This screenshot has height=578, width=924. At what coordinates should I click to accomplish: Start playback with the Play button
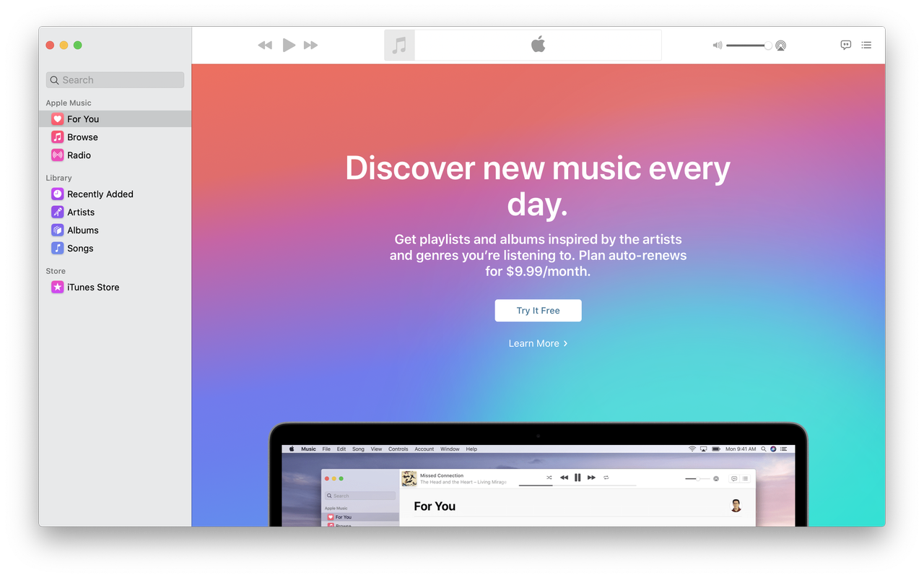289,45
